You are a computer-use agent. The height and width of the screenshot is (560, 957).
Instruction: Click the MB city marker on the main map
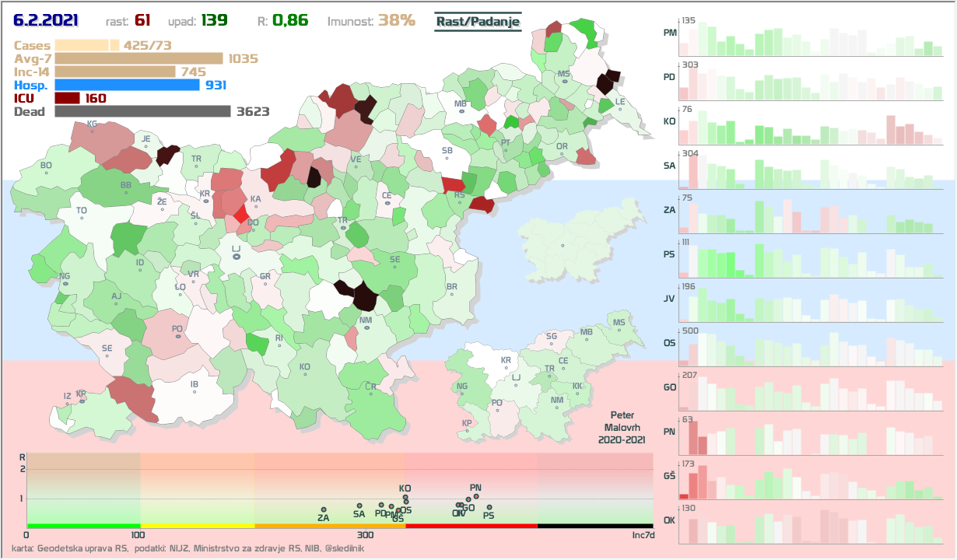[461, 112]
